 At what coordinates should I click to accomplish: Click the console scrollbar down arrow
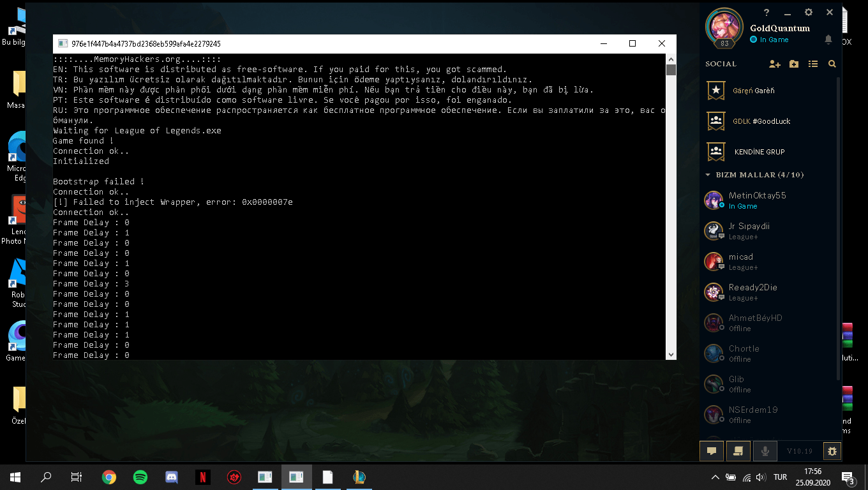coord(671,355)
